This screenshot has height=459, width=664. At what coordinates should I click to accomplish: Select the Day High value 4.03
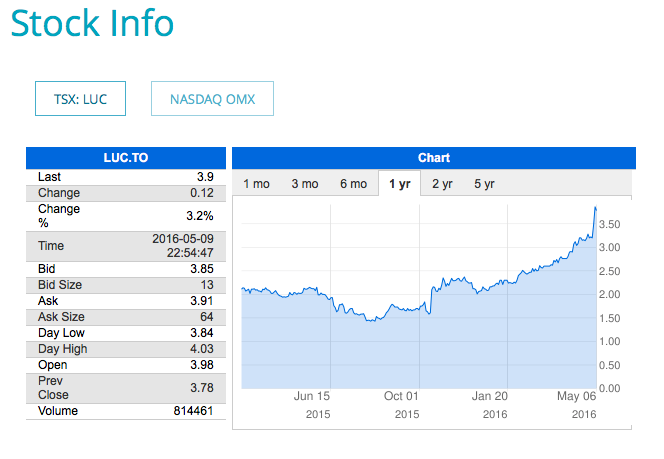[200, 349]
